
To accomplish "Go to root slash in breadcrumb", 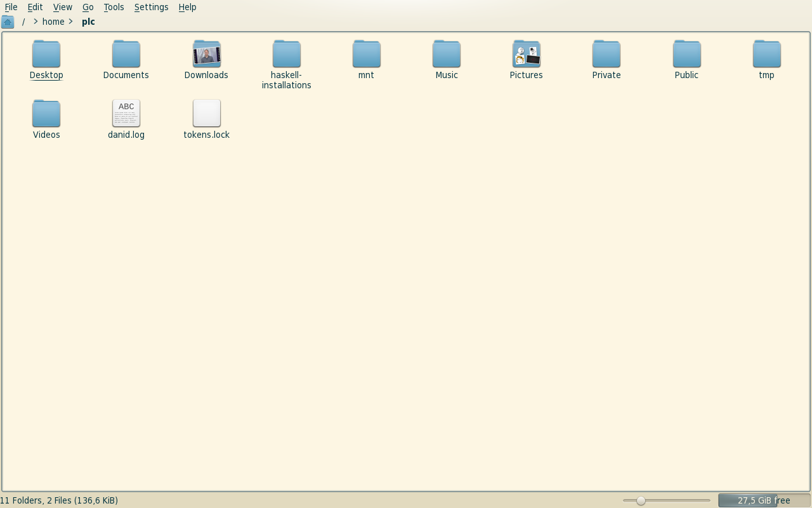I will (23, 22).
